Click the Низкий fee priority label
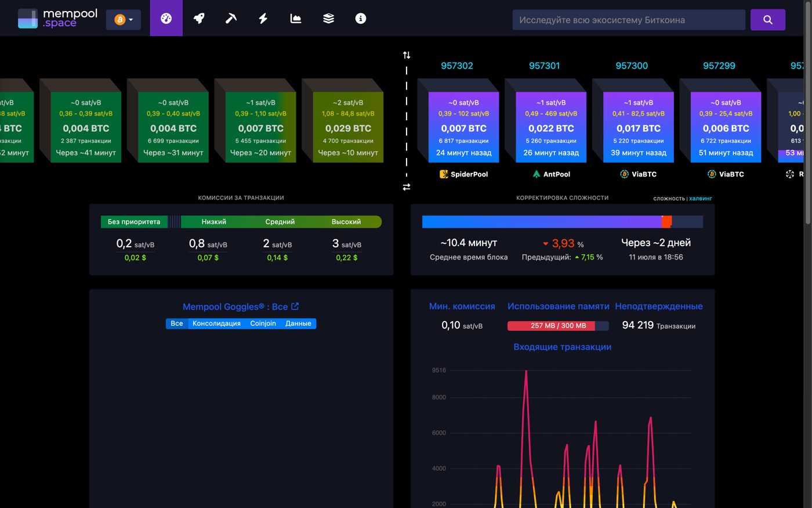The image size is (812, 508). [214, 222]
